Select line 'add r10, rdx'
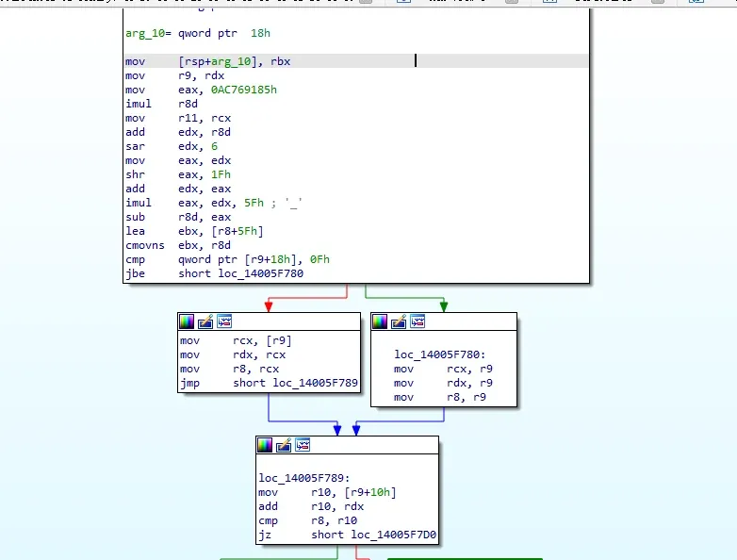 [x=311, y=506]
